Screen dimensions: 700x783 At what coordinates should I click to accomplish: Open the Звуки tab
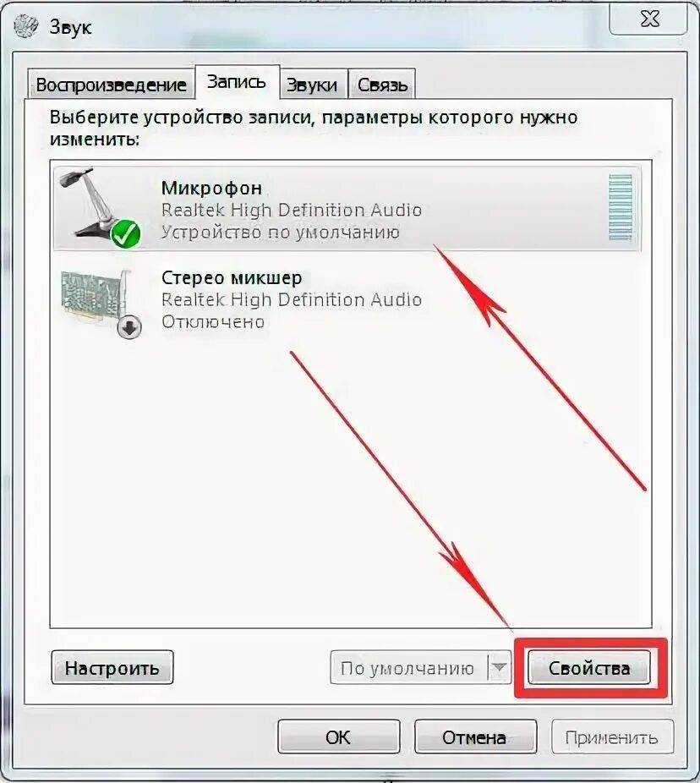point(312,85)
